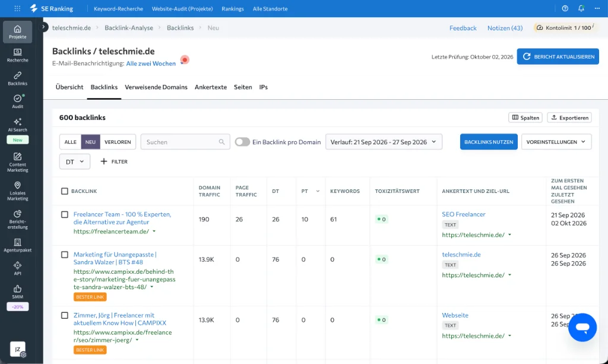
Task: Open Notizen (43) link
Action: coord(505,28)
